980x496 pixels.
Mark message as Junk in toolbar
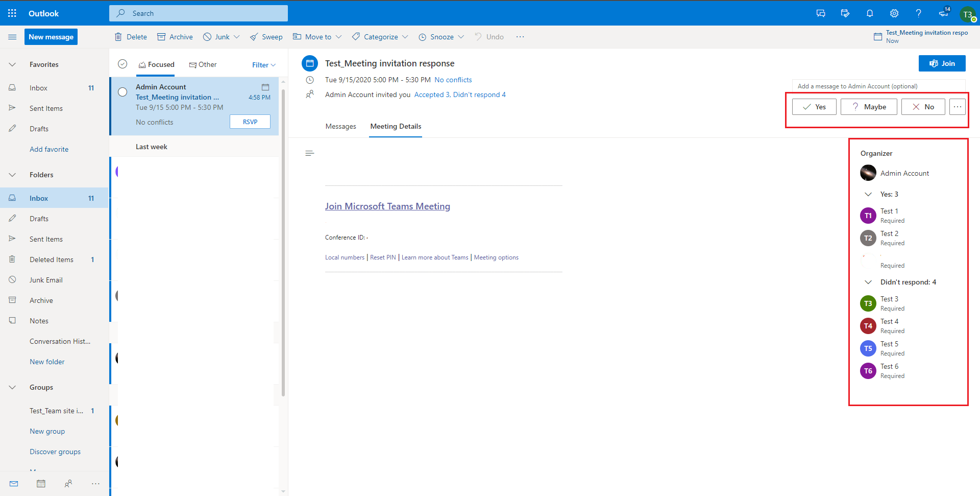(216, 37)
